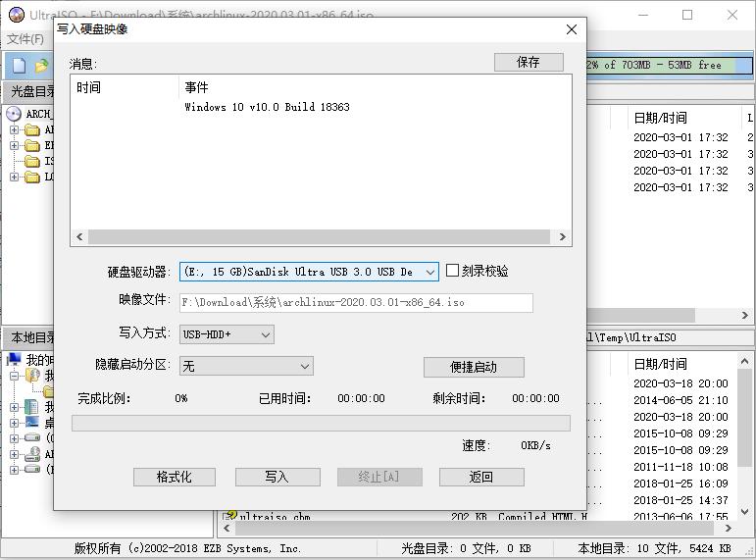The width and height of the screenshot is (756, 560).
Task: Click the 时间 column header in log
Action: coord(88,87)
